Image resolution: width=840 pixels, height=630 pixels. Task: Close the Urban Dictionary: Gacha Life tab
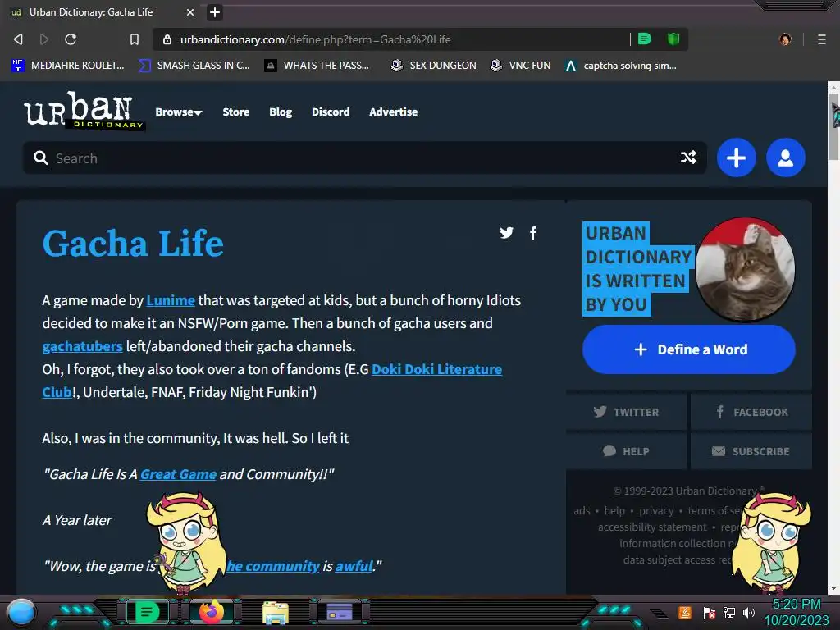(190, 11)
